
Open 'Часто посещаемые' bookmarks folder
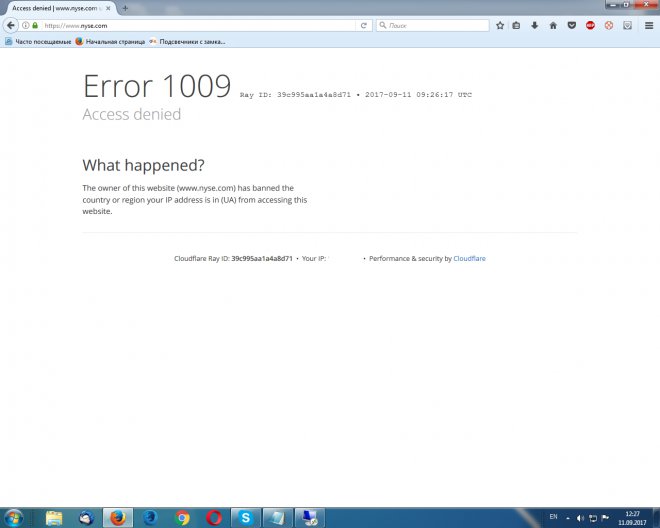pyautogui.click(x=38, y=42)
